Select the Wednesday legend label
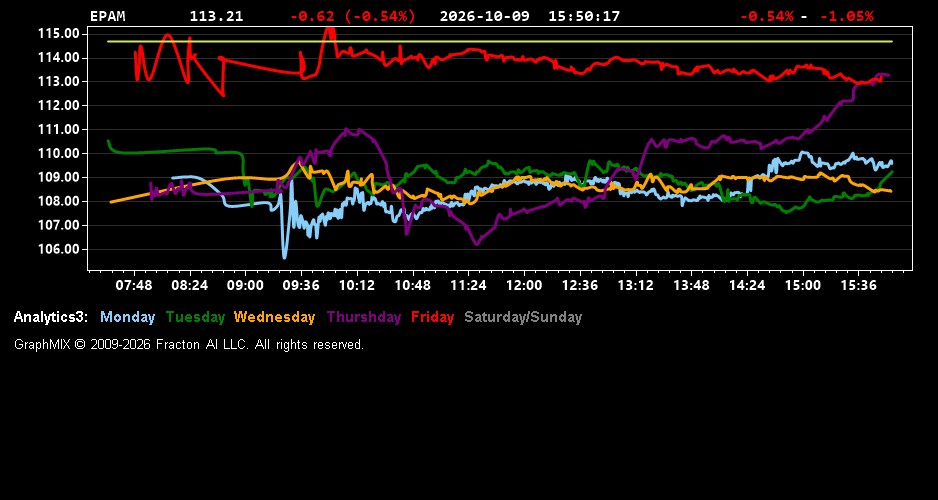The width and height of the screenshot is (938, 500). (x=275, y=317)
